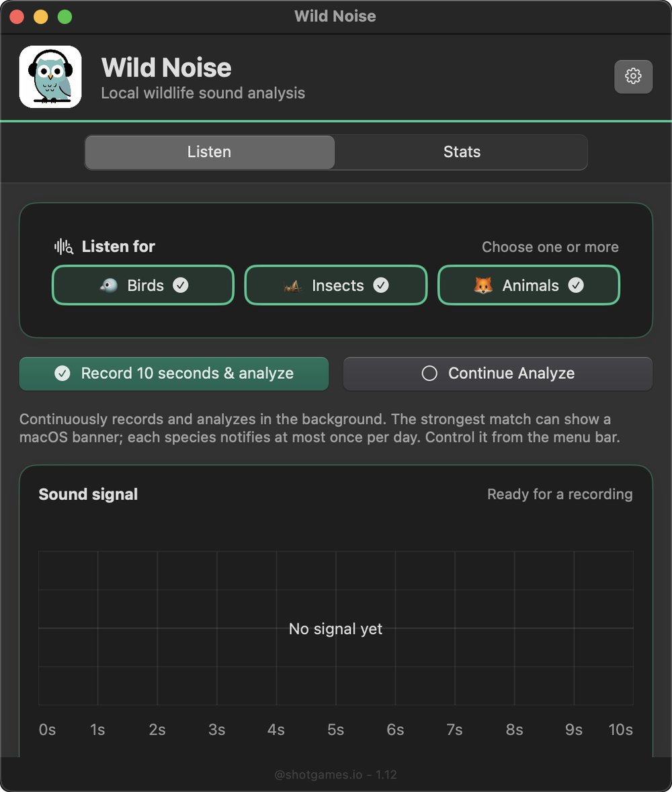The width and height of the screenshot is (672, 792).
Task: Uncheck the Birds checkmark circle
Action: pos(180,285)
